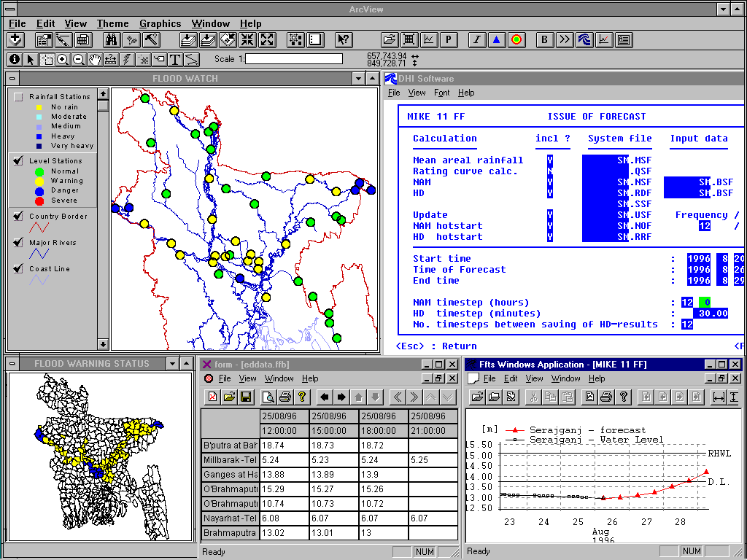Click the vertical stretch arrow icon in Ffts

coord(734,397)
